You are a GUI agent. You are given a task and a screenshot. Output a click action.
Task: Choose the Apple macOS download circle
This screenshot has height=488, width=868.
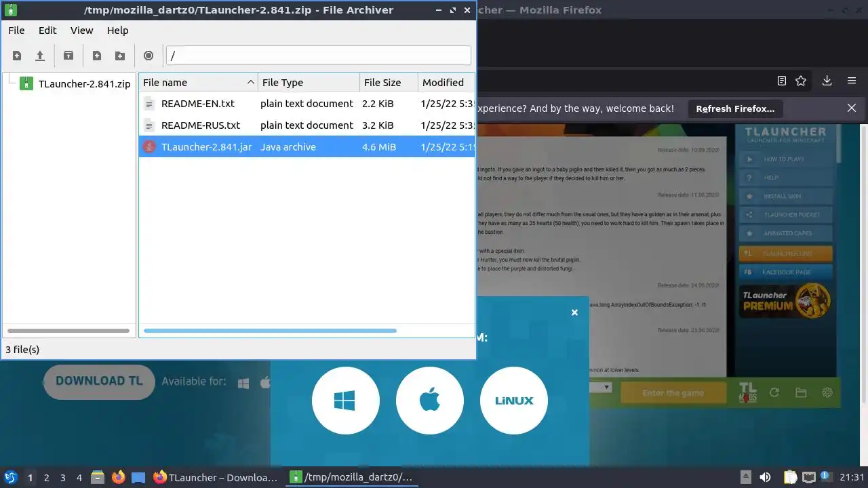(430, 401)
